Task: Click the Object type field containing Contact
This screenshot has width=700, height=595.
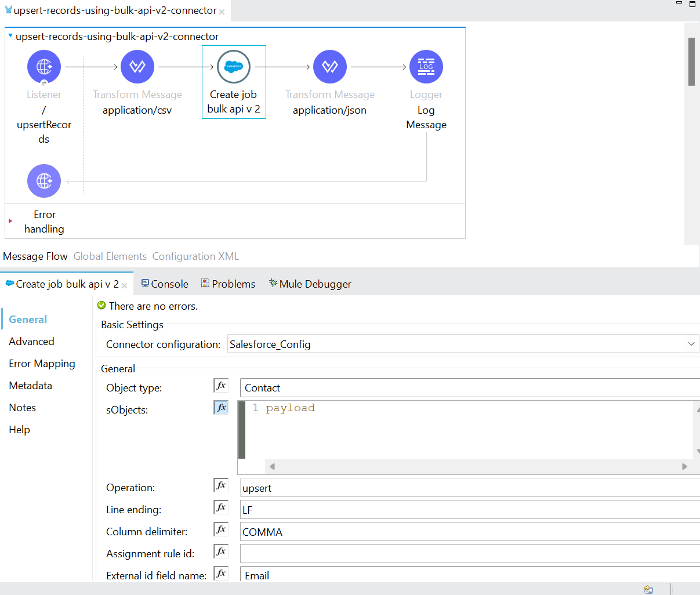Action: click(470, 388)
